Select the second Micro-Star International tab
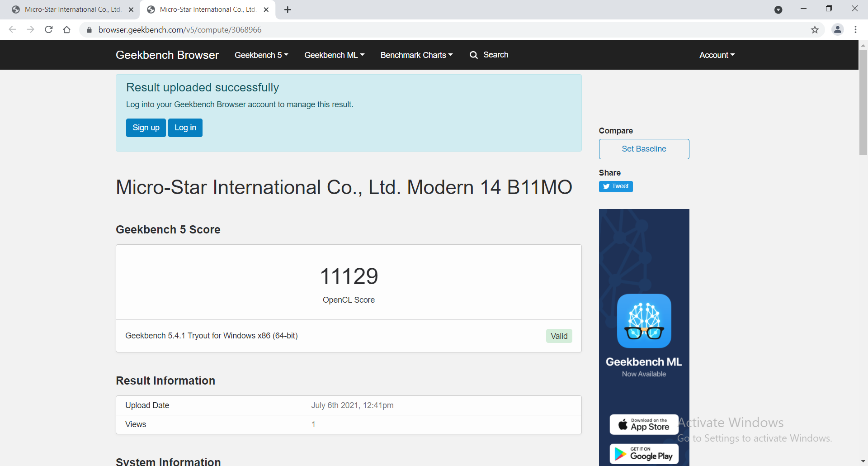868x466 pixels. (x=208, y=10)
